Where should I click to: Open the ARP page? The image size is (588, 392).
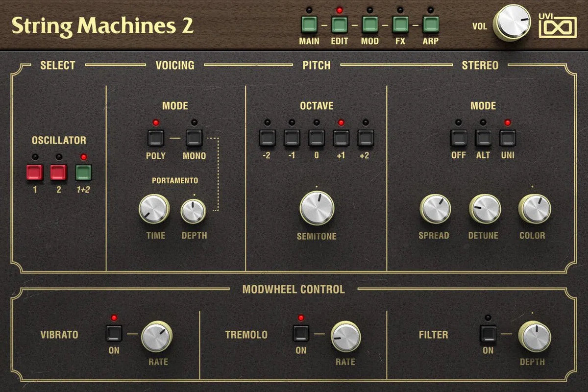(430, 23)
